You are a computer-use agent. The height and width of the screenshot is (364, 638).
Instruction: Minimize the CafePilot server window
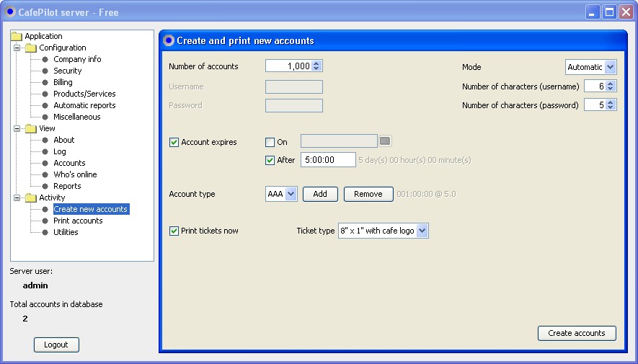click(593, 12)
